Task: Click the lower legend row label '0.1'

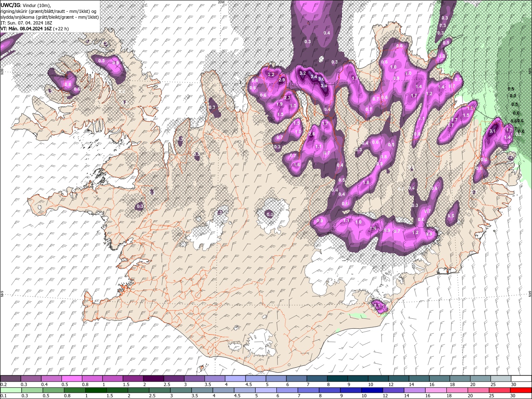Action: [3, 396]
